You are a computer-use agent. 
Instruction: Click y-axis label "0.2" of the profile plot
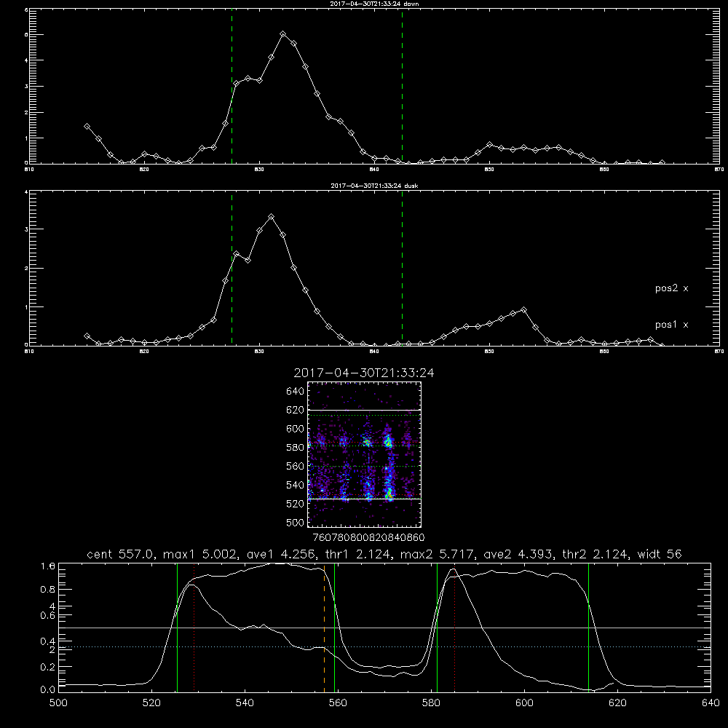pyautogui.click(x=48, y=667)
